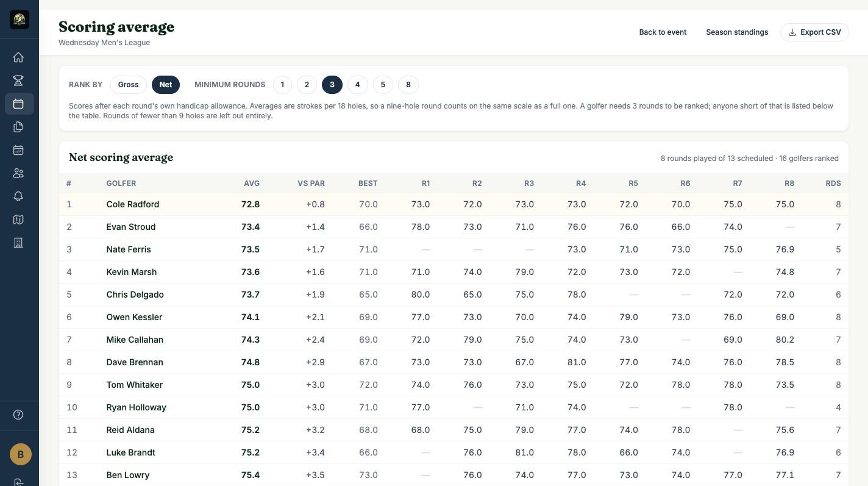The height and width of the screenshot is (486, 868).
Task: Open the notifications bell icon
Action: pos(18,196)
